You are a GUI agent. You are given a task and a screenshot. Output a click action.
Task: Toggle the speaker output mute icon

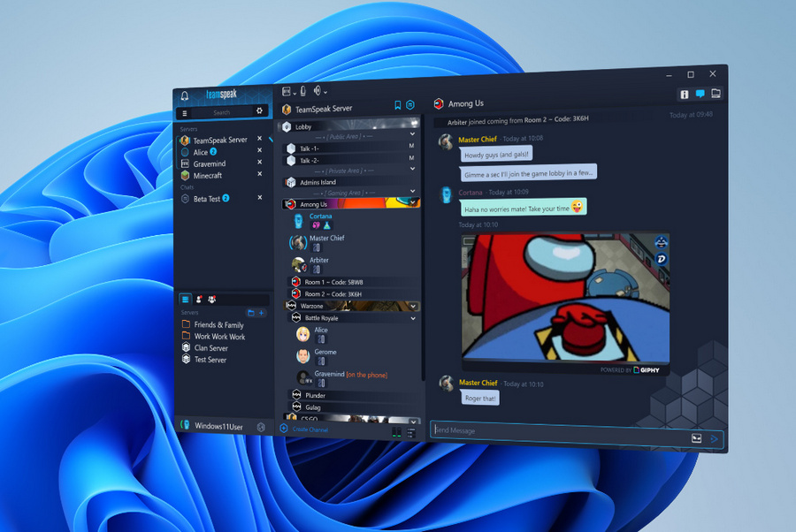[317, 90]
